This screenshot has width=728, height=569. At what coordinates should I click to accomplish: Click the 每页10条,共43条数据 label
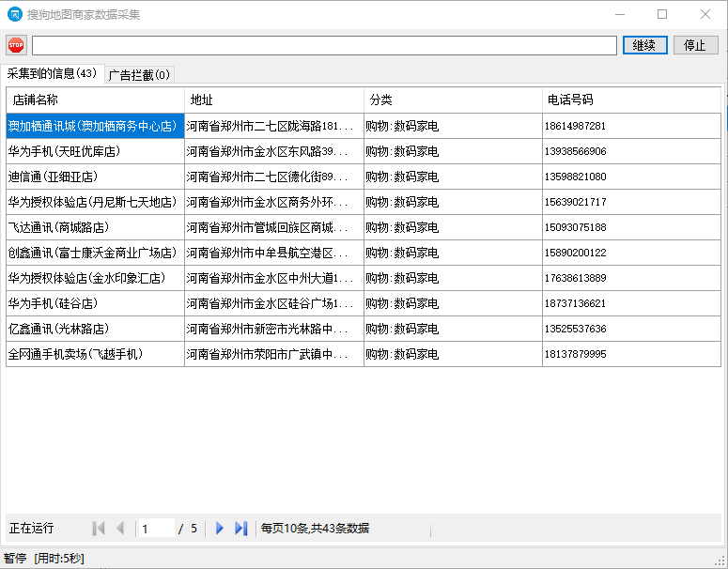click(315, 529)
